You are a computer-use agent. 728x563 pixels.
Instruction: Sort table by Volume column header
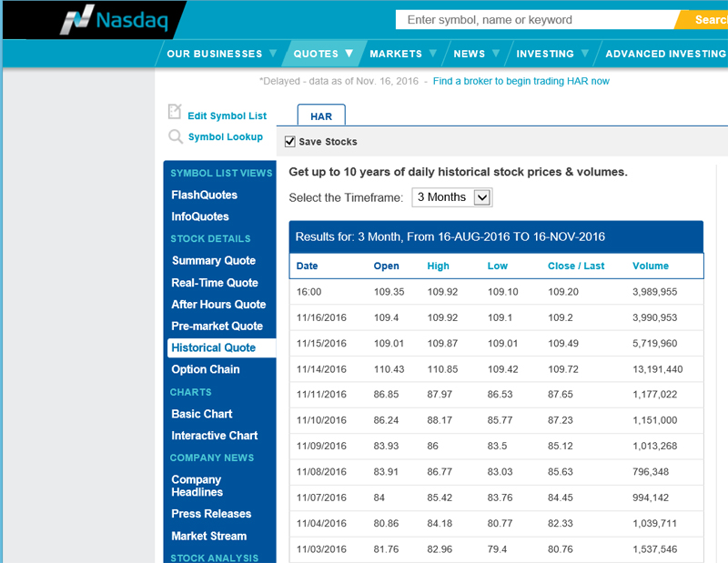(x=651, y=266)
